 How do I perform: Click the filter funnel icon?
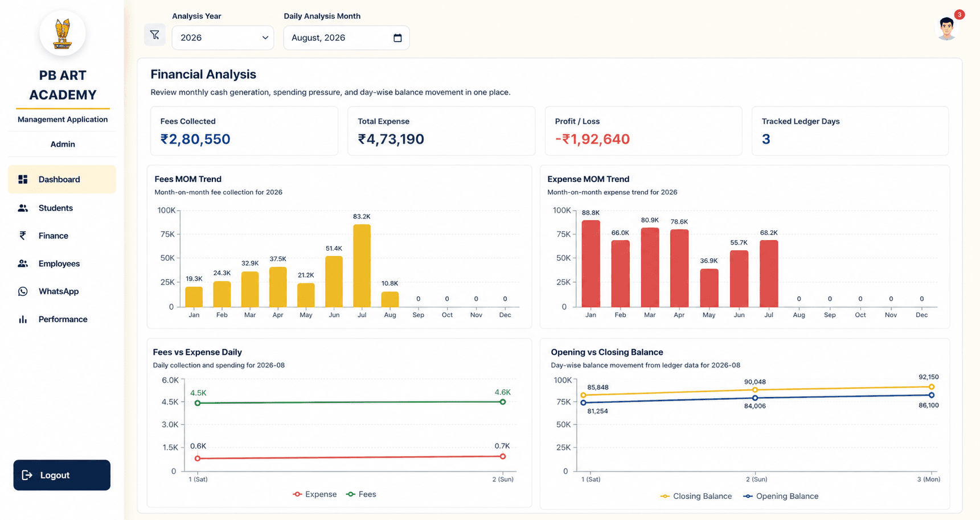[154, 35]
